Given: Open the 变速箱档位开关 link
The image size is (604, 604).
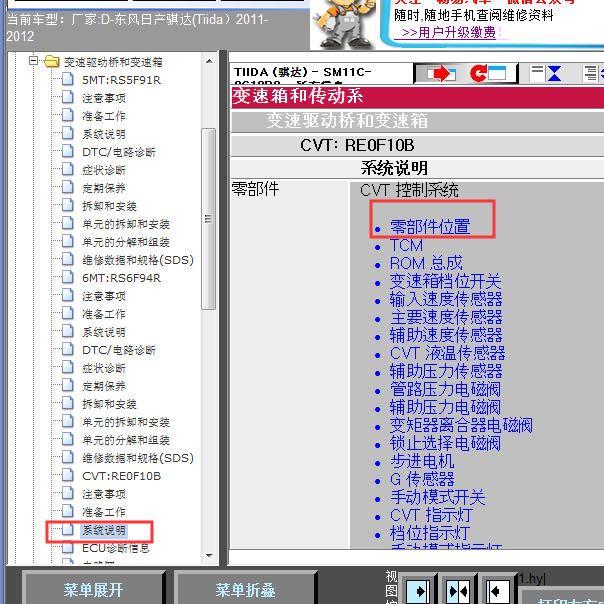Looking at the screenshot, I should click(445, 281).
